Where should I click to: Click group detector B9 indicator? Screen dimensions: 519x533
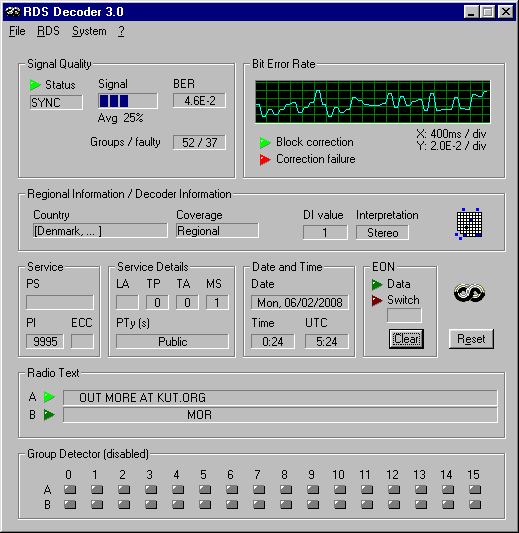[x=313, y=504]
